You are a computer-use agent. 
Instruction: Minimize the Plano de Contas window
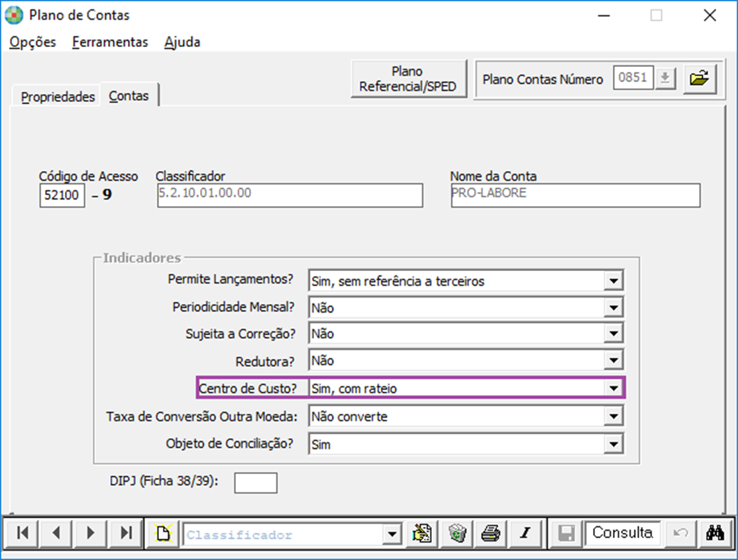coord(604,15)
